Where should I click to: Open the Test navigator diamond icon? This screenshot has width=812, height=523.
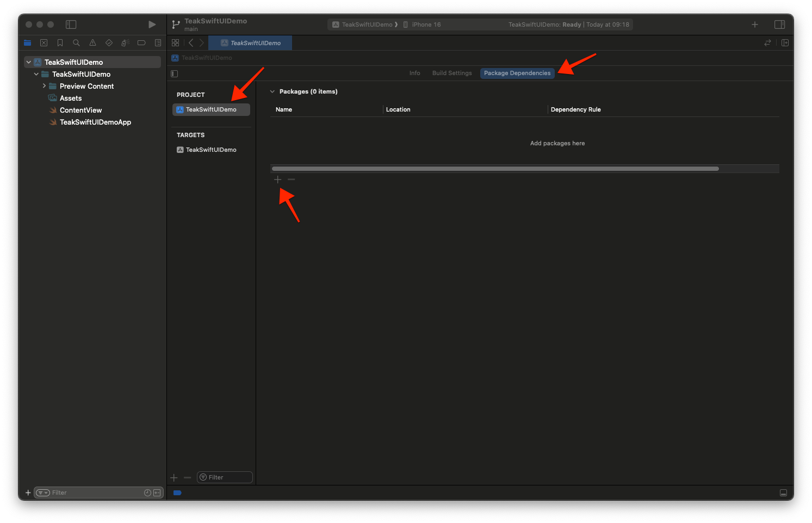109,42
